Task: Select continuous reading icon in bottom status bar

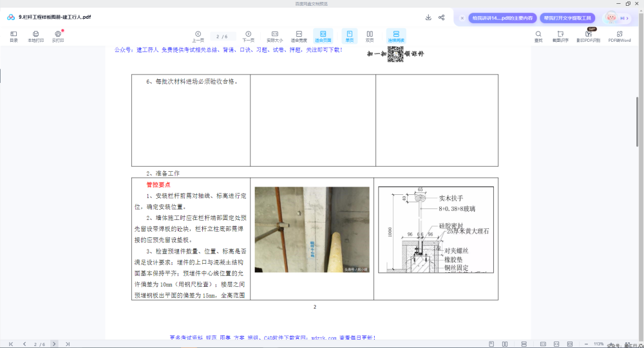Action: [x=524, y=344]
